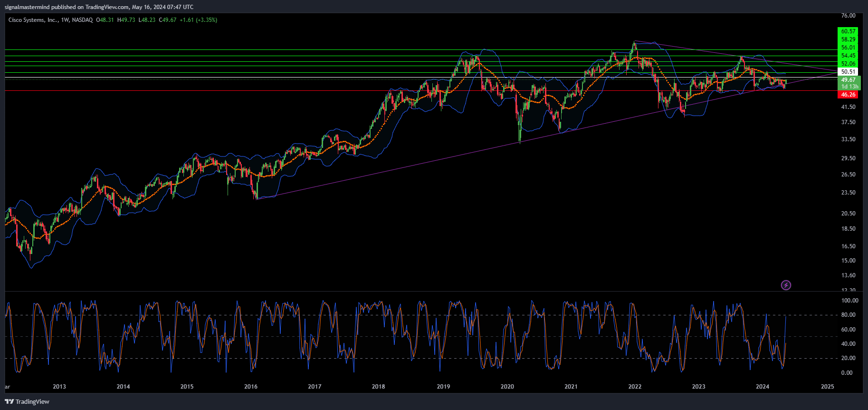The image size is (868, 410).
Task: Click the 41.50 price axis value
Action: point(848,107)
